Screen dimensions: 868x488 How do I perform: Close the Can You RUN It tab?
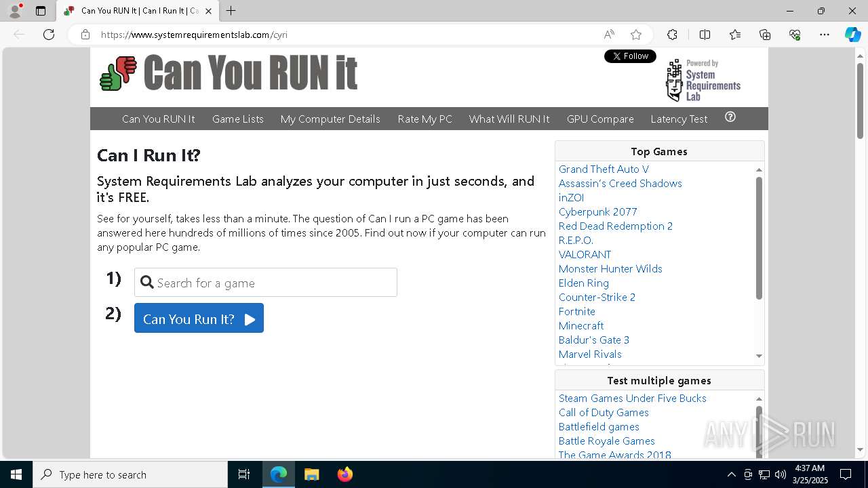point(208,11)
